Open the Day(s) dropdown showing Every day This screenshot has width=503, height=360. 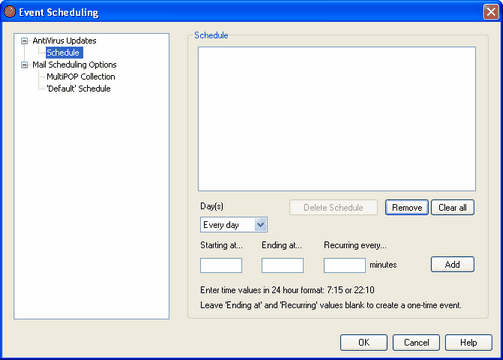pos(234,225)
